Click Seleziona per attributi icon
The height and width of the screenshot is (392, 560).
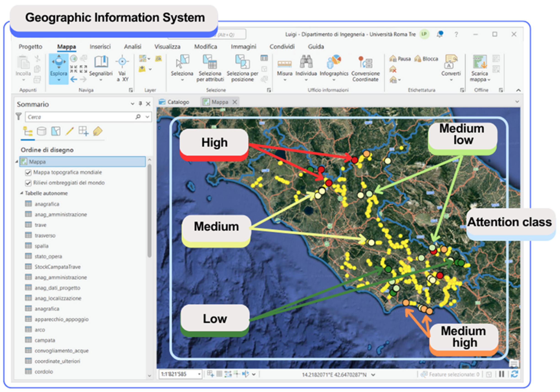(x=210, y=62)
